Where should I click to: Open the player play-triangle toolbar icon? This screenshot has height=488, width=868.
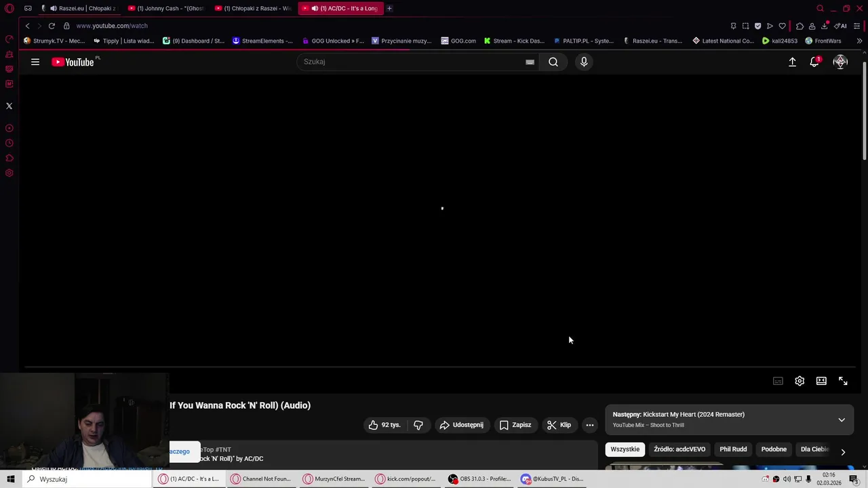coord(770,26)
